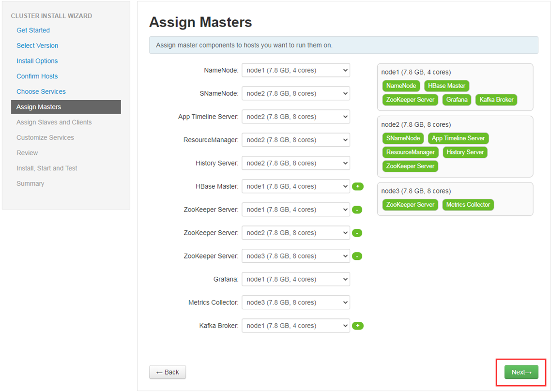Click the Next button
The height and width of the screenshot is (392, 551).
click(x=521, y=372)
